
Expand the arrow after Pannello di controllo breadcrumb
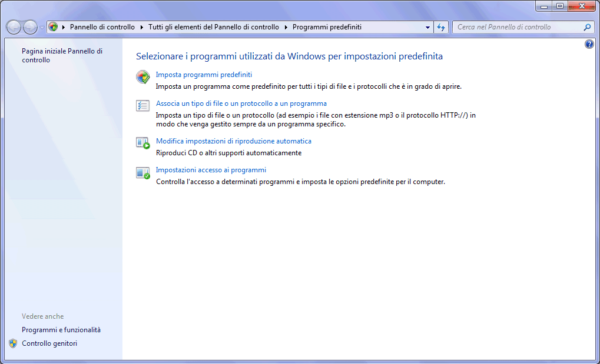(141, 27)
